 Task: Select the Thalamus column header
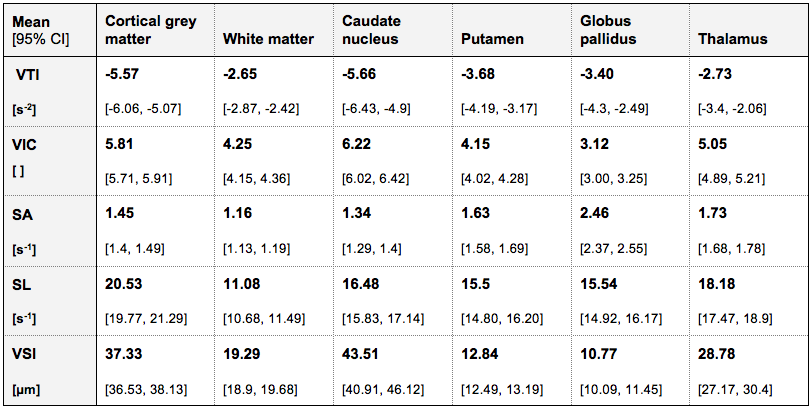[734, 39]
